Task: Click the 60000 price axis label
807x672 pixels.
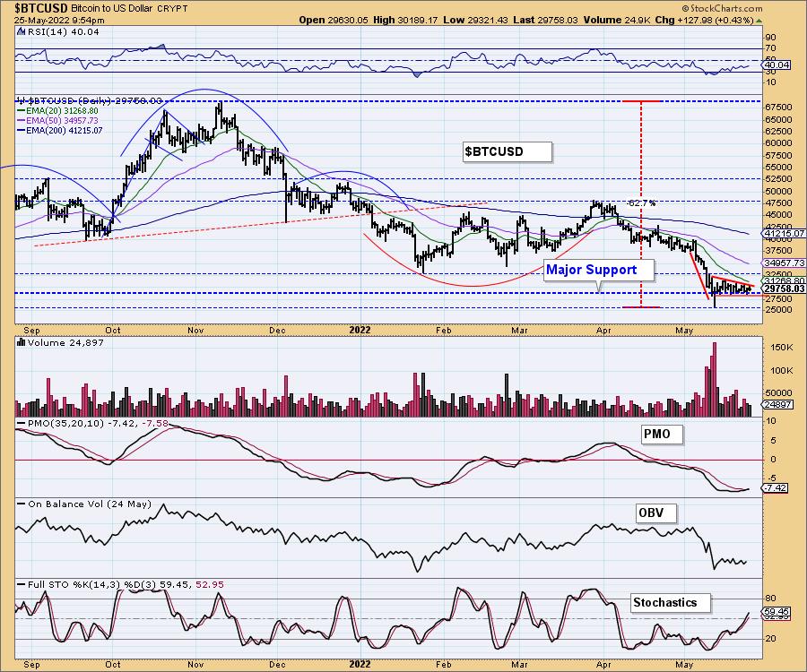Action: [778, 143]
